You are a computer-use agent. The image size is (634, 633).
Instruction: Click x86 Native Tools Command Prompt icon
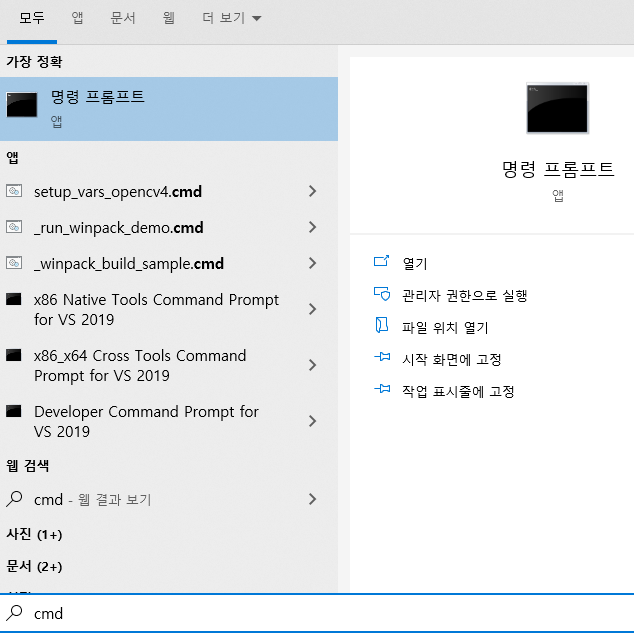tap(13, 299)
